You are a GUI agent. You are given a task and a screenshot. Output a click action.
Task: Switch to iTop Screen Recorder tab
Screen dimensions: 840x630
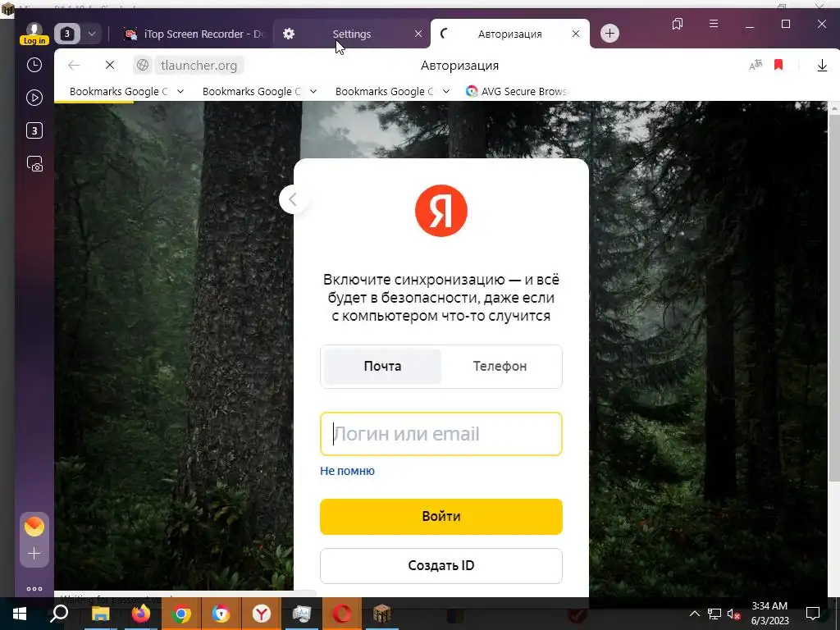(x=194, y=34)
